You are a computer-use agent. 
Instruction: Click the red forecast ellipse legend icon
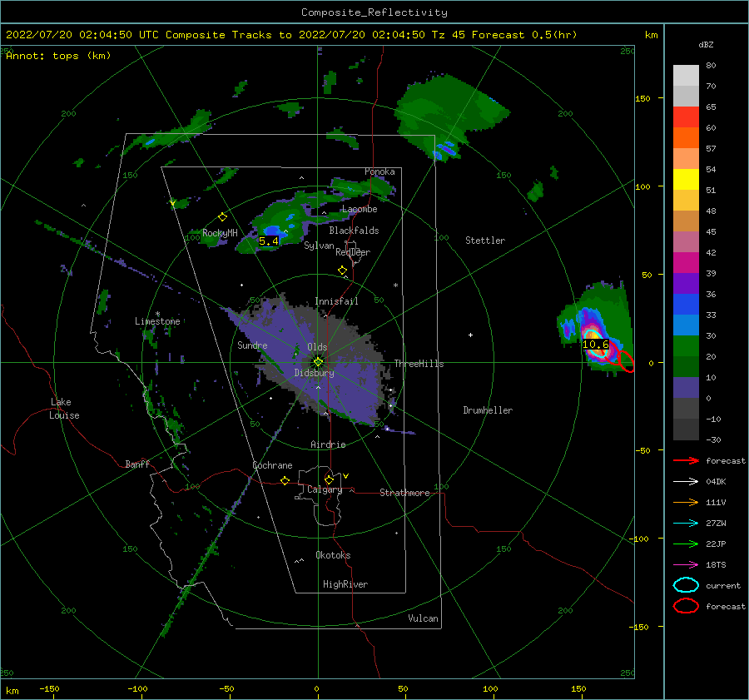(686, 606)
